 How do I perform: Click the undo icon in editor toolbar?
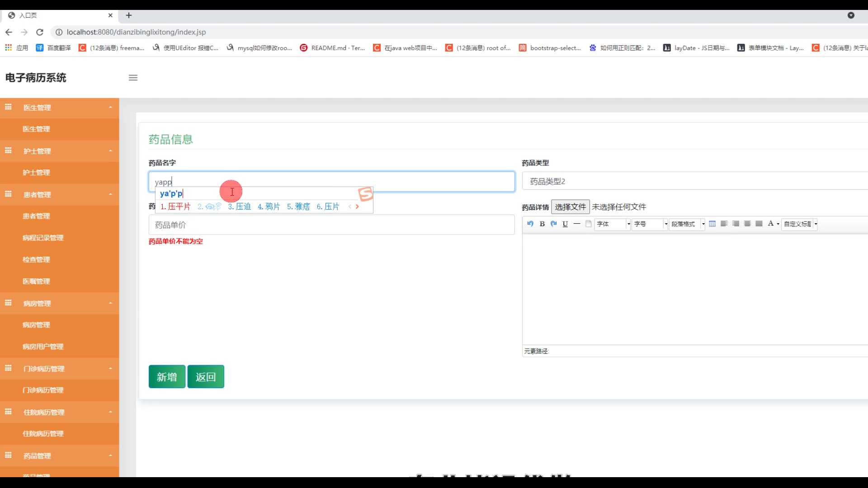(530, 224)
